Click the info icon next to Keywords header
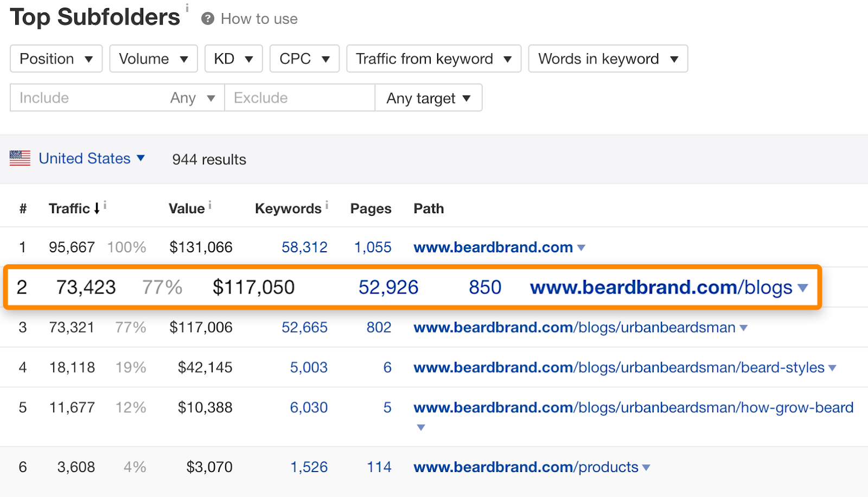This screenshot has height=497, width=868. (327, 205)
